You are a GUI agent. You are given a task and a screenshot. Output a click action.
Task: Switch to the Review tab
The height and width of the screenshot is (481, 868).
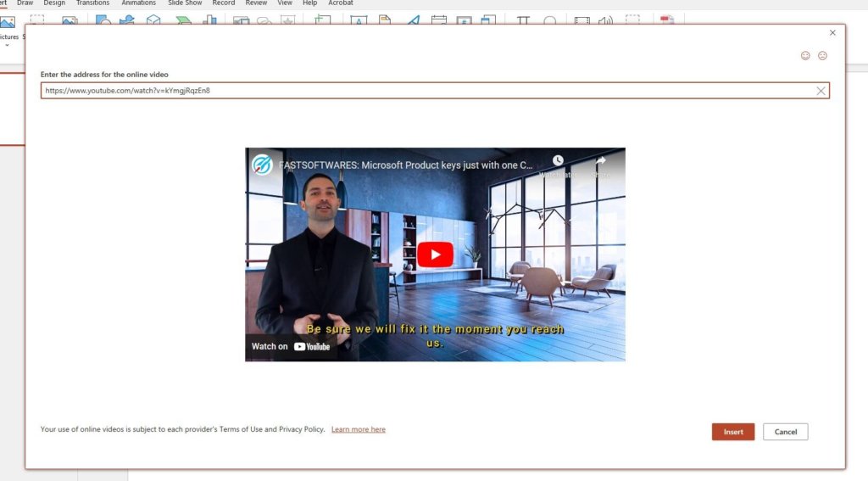point(256,3)
